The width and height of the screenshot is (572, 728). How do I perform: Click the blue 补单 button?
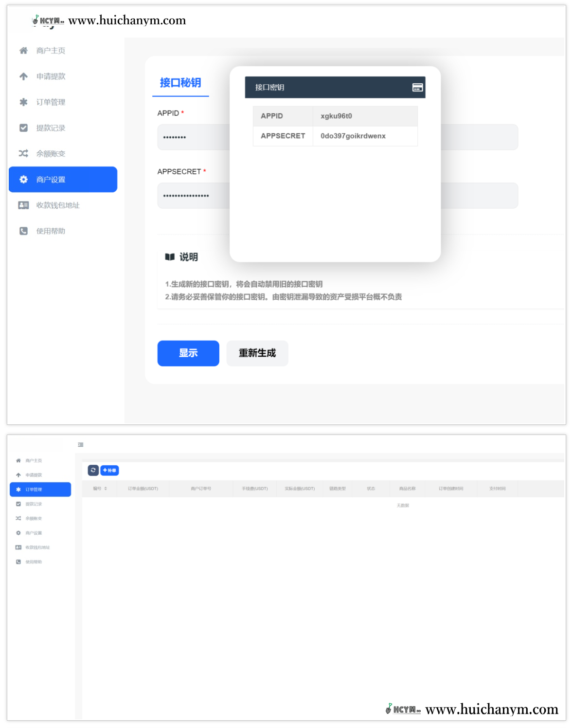[x=110, y=470]
